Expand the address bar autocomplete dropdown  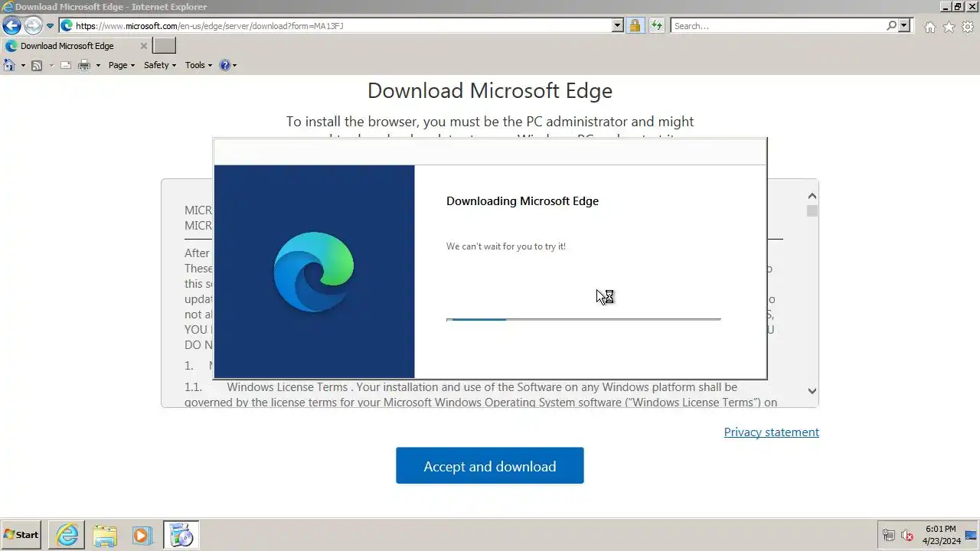[617, 26]
